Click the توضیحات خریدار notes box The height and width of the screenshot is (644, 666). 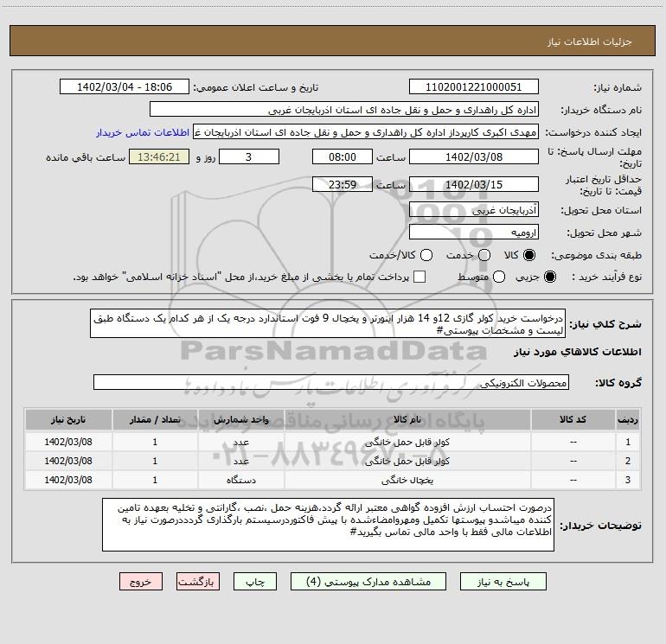click(x=328, y=525)
